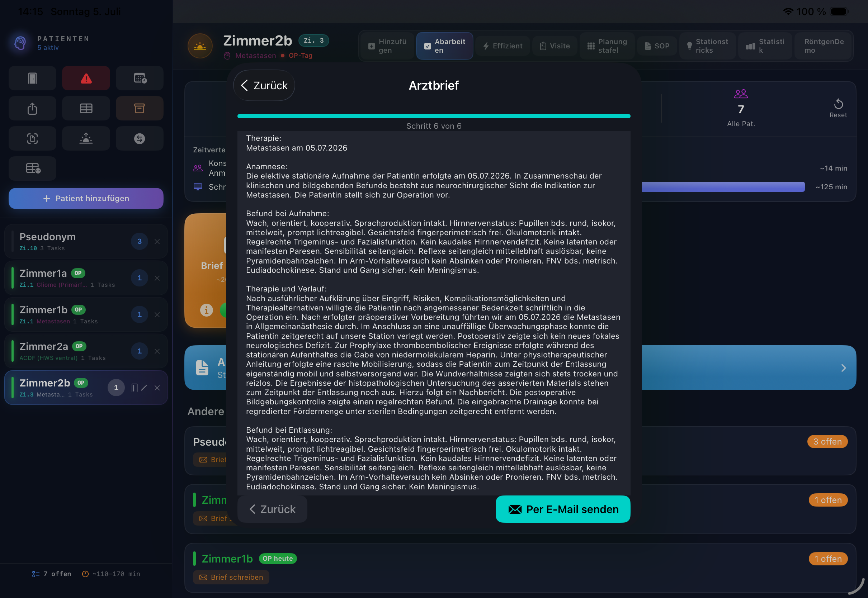Click the teal step progress bar
The width and height of the screenshot is (868, 598).
click(x=434, y=116)
